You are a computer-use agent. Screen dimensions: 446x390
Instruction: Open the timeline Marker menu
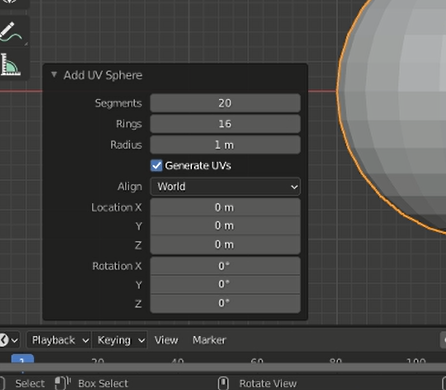(209, 340)
